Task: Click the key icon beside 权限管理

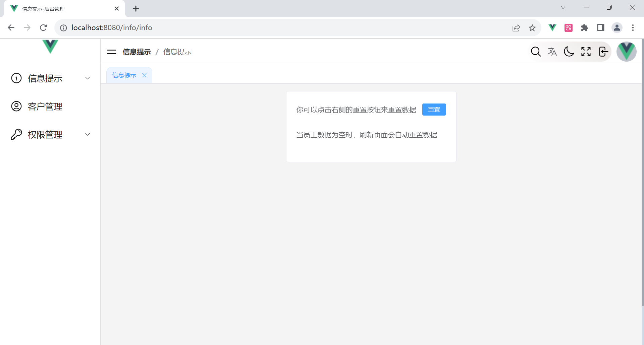Action: pos(16,134)
